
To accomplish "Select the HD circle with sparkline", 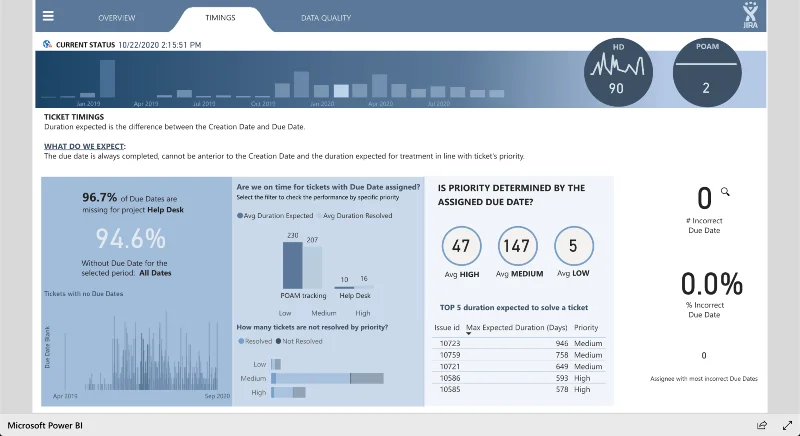I will coord(618,72).
